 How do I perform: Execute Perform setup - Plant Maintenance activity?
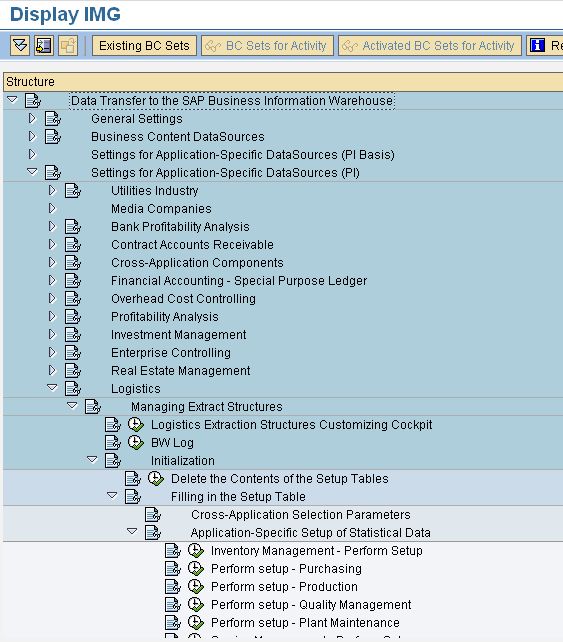tap(196, 623)
